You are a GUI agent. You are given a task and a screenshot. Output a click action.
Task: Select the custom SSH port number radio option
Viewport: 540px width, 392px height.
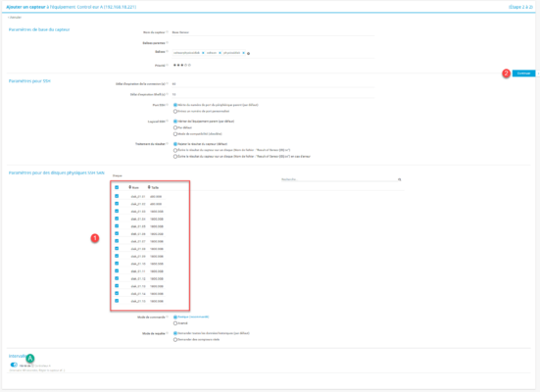coord(175,112)
